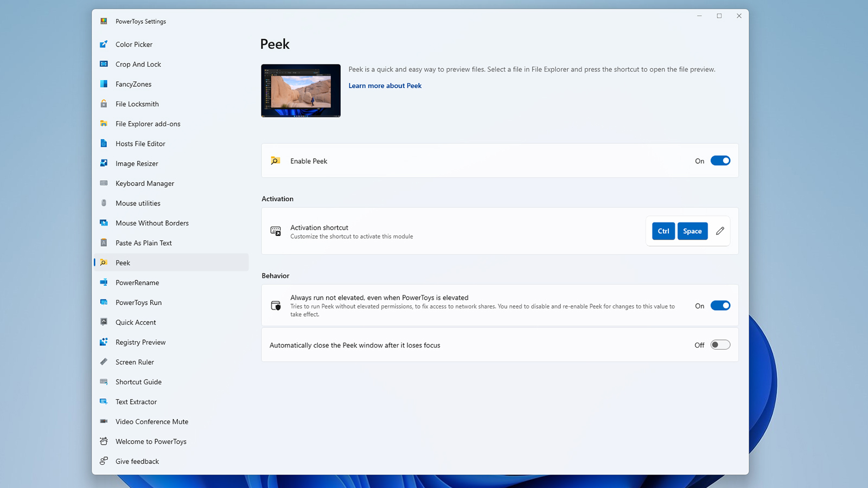
Task: Open Mouse Without Borders settings
Action: [171, 223]
